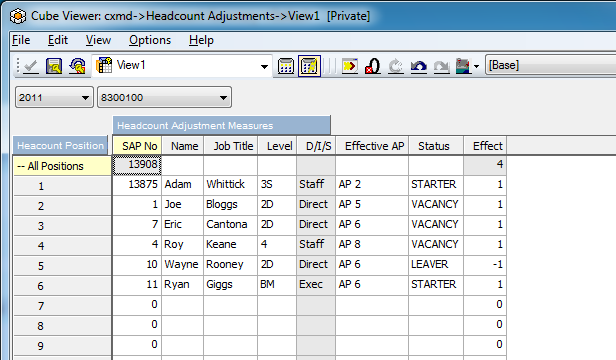Click the D/I/S cell Exec

317,285
